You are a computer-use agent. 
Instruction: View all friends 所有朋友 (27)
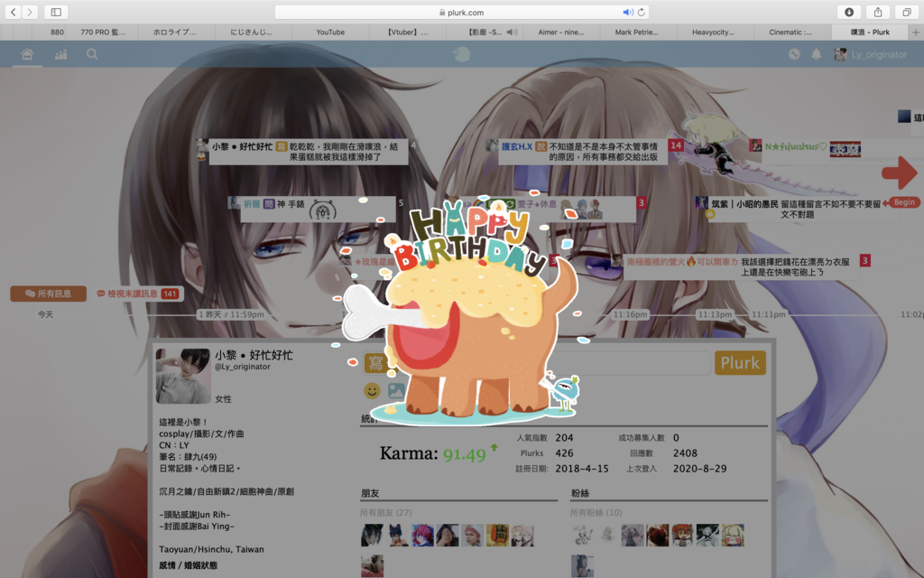pyautogui.click(x=386, y=513)
